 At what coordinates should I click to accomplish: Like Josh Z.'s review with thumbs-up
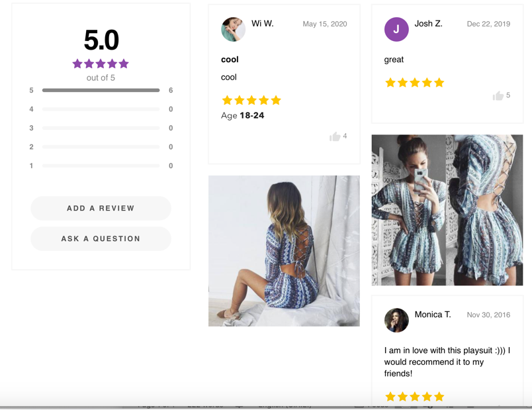[x=498, y=96]
